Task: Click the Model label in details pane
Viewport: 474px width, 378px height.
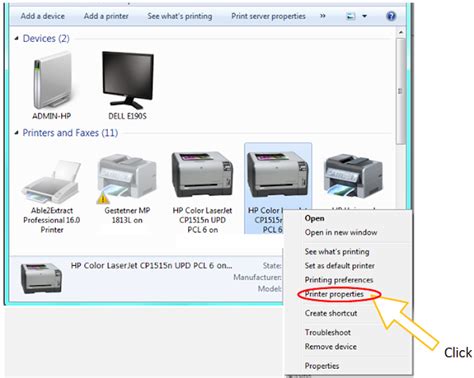Action: point(269,289)
